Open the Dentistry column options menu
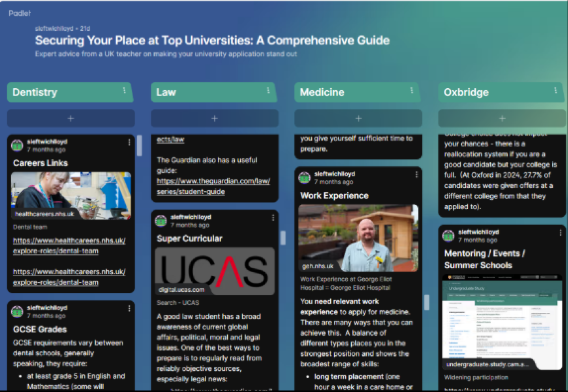The width and height of the screenshot is (568, 392). coord(124,91)
